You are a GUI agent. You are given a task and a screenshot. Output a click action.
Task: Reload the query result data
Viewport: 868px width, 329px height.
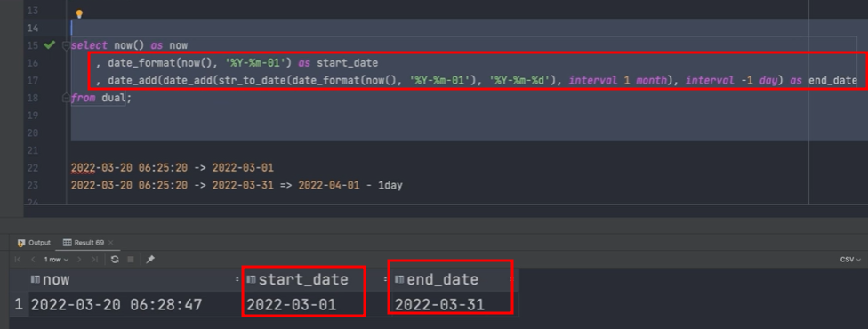click(x=115, y=260)
